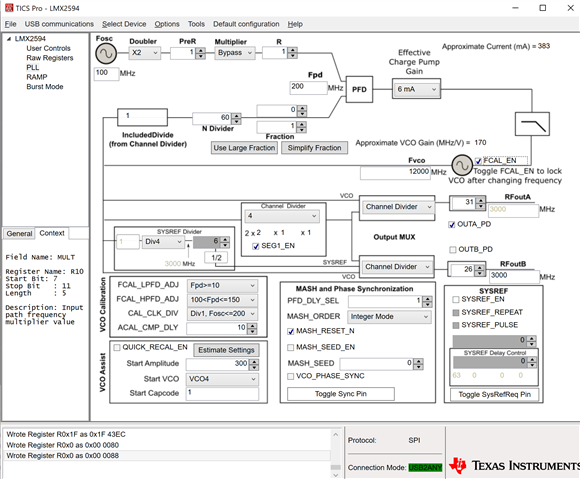The width and height of the screenshot is (580, 479).
Task: Click the TICS Pro app icon in title bar
Action: tap(9, 8)
